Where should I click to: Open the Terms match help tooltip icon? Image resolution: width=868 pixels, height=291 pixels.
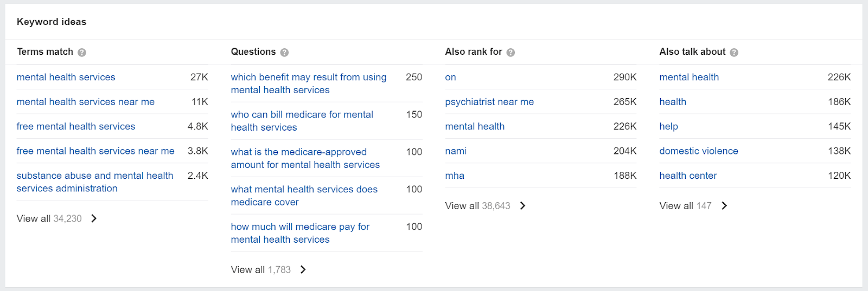click(x=82, y=53)
